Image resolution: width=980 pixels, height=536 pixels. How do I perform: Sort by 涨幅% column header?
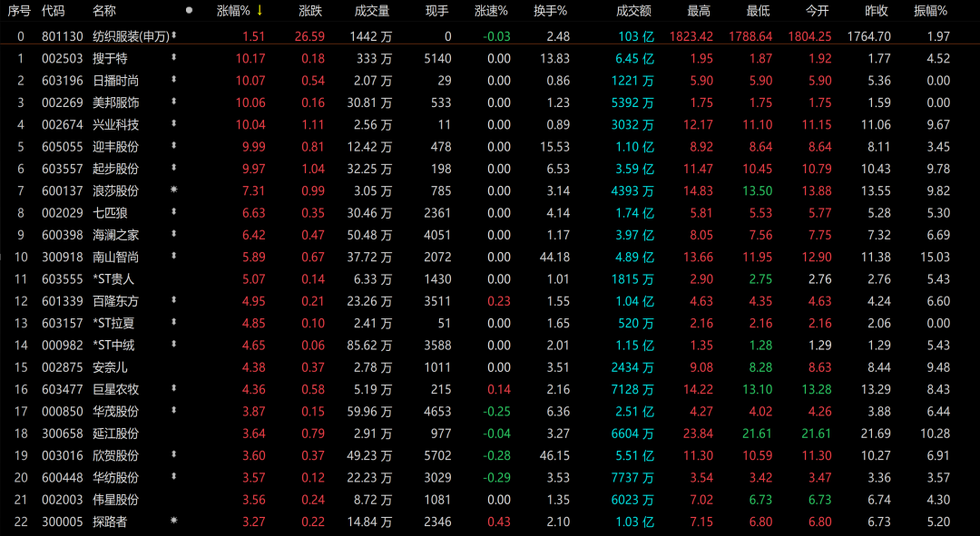233,11
